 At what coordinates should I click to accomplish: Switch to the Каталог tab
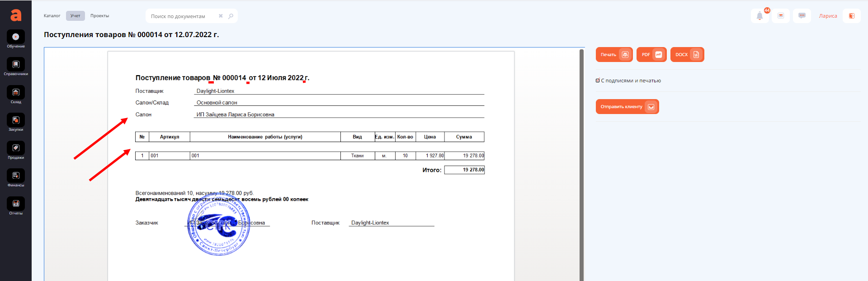coord(52,16)
